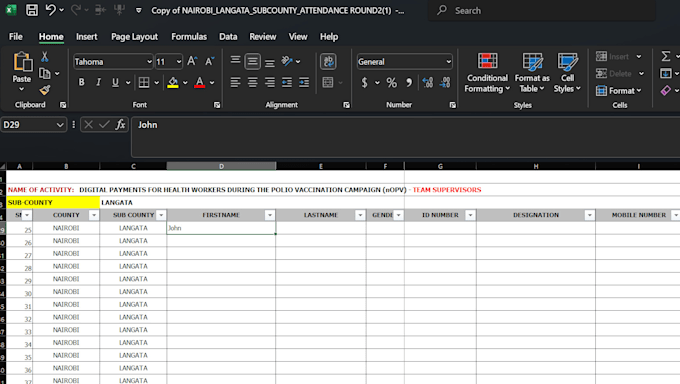
Task: Toggle Underline formatting
Action: pos(115,82)
